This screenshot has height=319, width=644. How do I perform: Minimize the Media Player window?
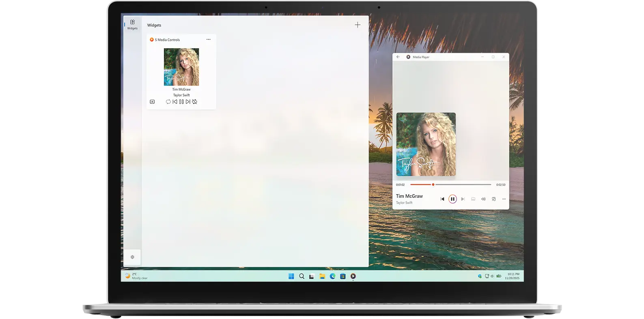482,57
